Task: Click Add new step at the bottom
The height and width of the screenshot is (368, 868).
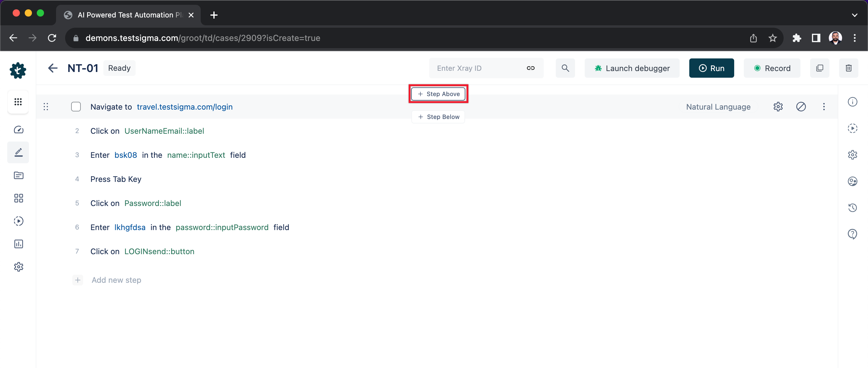Action: coord(116,280)
